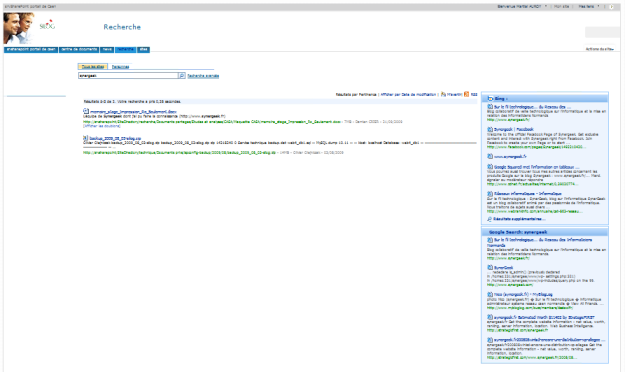Open Bing result 'Sur le fil technologique'
The width and height of the screenshot is (625, 372).
click(x=533, y=107)
